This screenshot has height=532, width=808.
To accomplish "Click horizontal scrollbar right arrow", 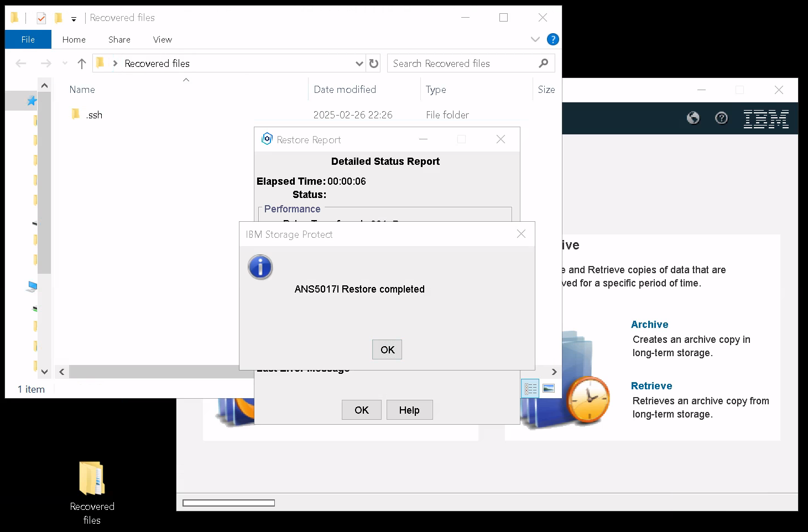I will 554,372.
